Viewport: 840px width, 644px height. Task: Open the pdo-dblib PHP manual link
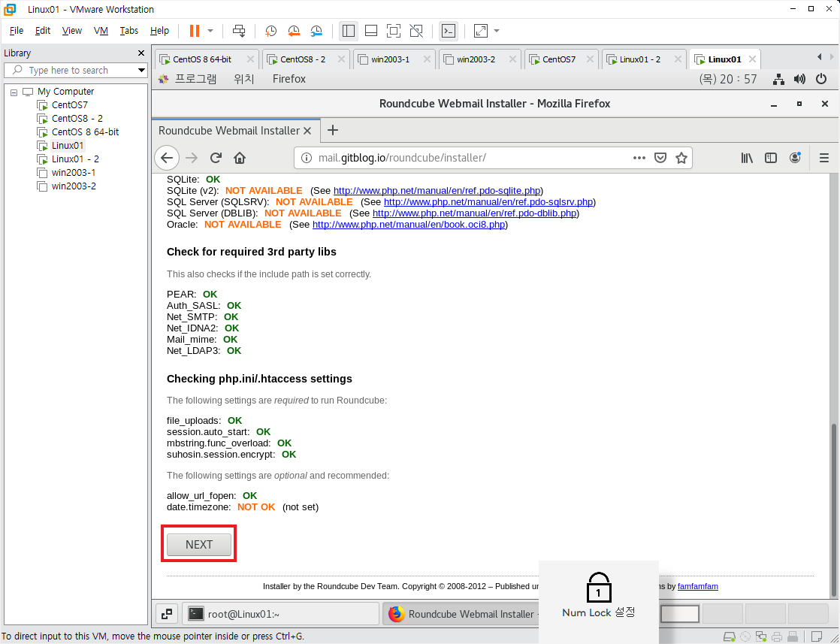tap(475, 213)
